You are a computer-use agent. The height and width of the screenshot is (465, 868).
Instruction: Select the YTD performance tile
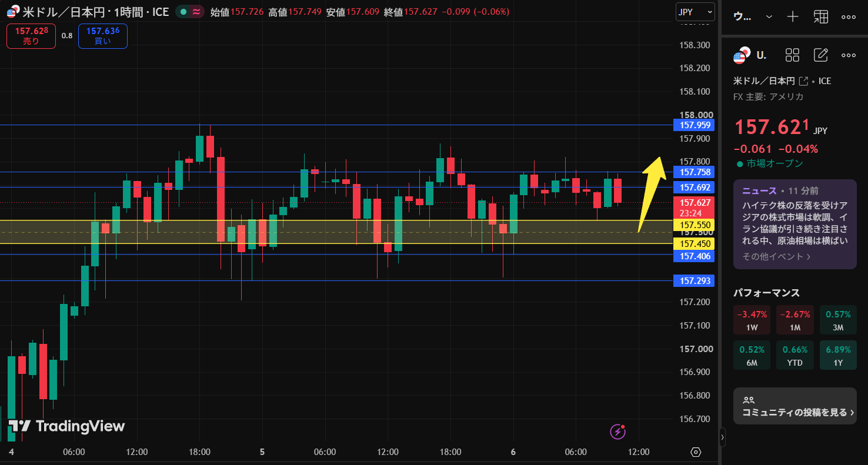[795, 355]
